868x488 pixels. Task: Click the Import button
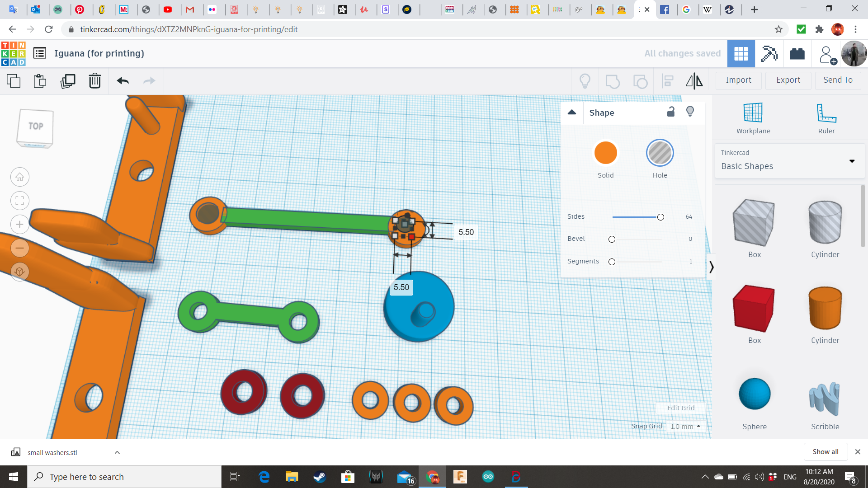tap(738, 80)
